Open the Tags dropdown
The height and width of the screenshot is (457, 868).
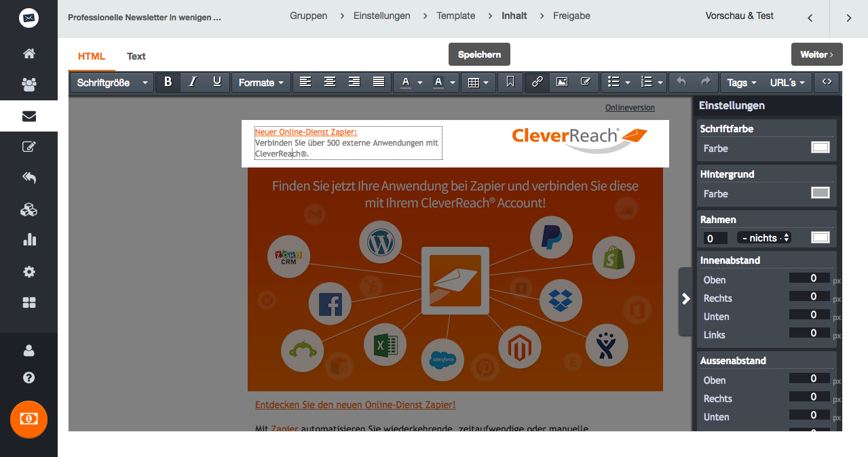742,83
